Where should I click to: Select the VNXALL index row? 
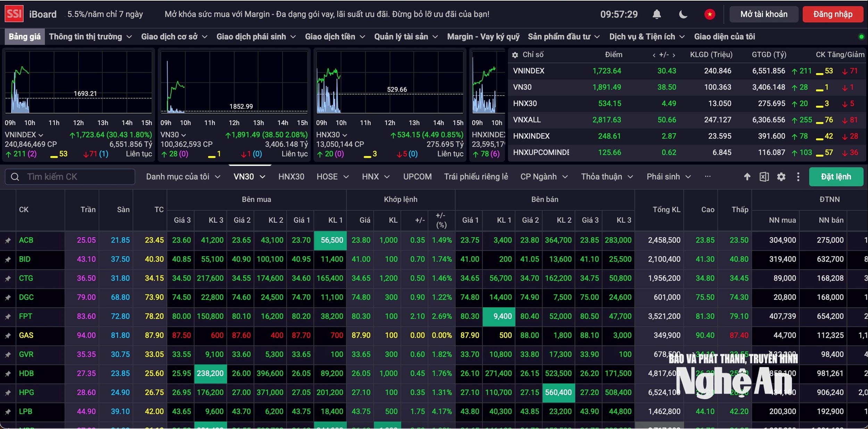pos(686,120)
